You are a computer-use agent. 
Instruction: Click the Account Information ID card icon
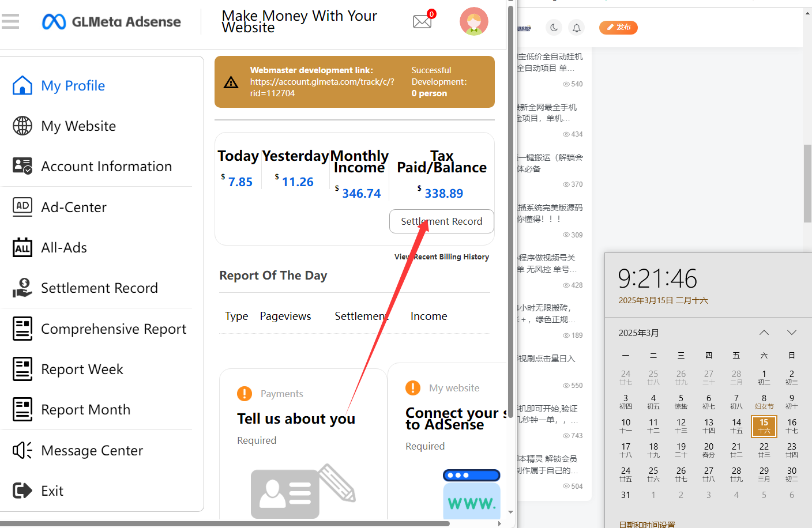pos(22,166)
